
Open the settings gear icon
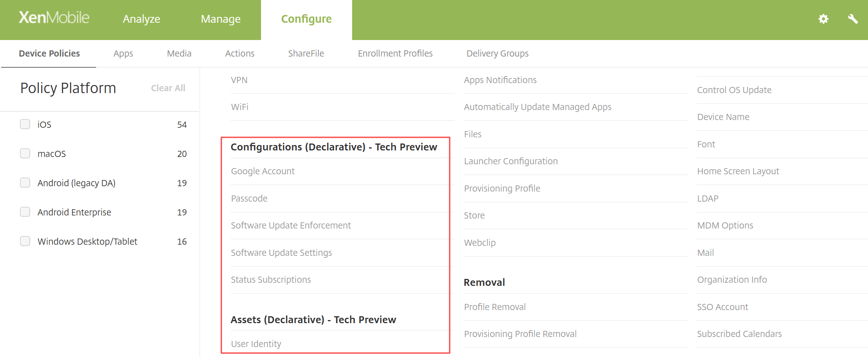[823, 19]
